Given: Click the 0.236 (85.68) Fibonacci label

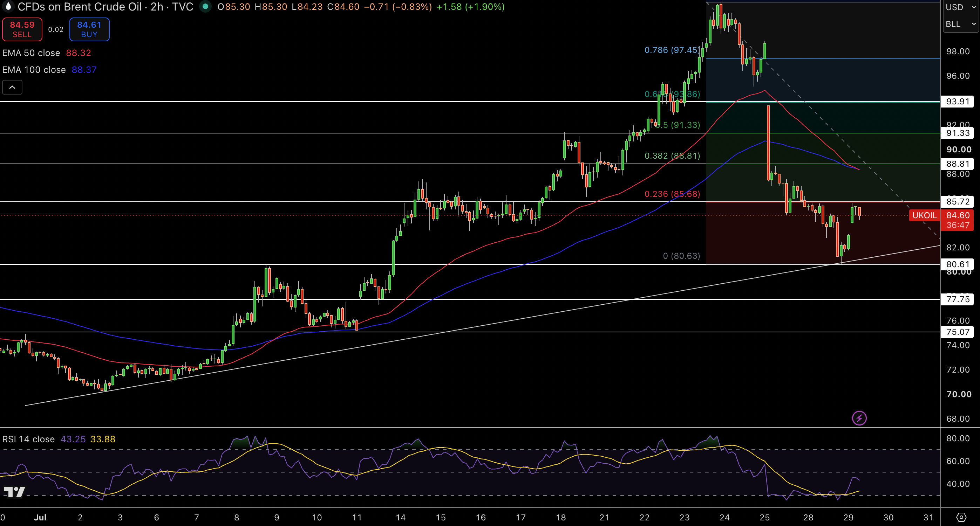Looking at the screenshot, I should [672, 194].
